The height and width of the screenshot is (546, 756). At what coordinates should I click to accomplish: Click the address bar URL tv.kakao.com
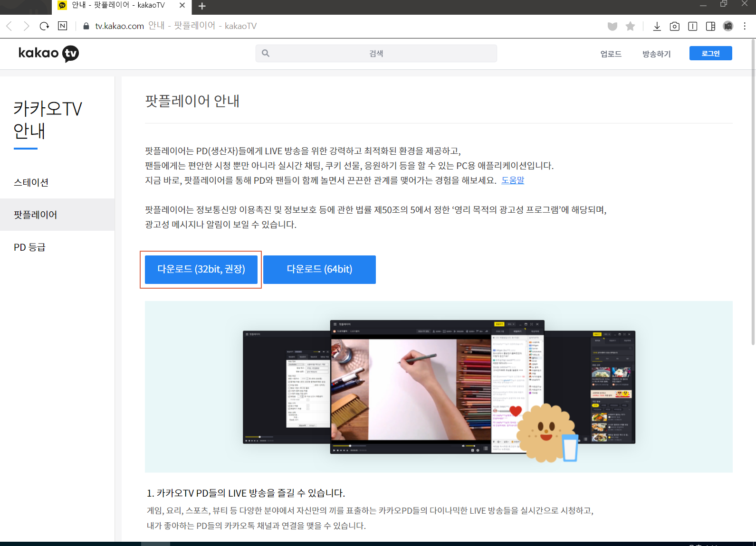pyautogui.click(x=119, y=26)
